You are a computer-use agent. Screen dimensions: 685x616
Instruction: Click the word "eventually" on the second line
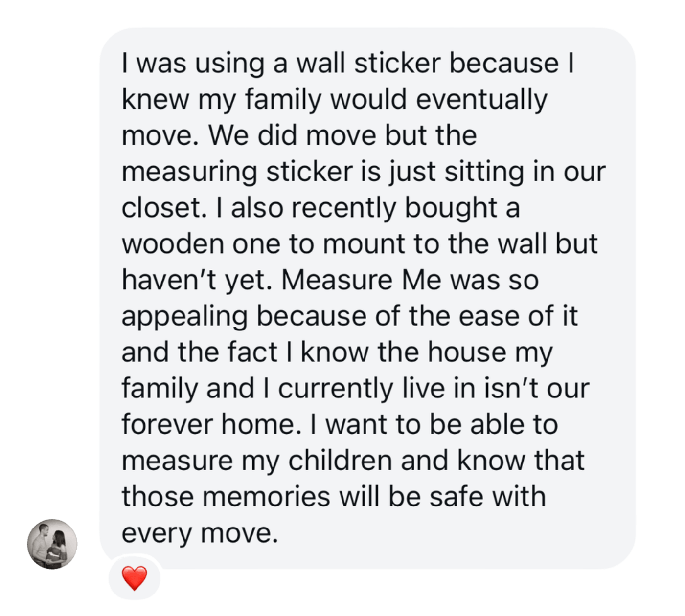(481, 100)
